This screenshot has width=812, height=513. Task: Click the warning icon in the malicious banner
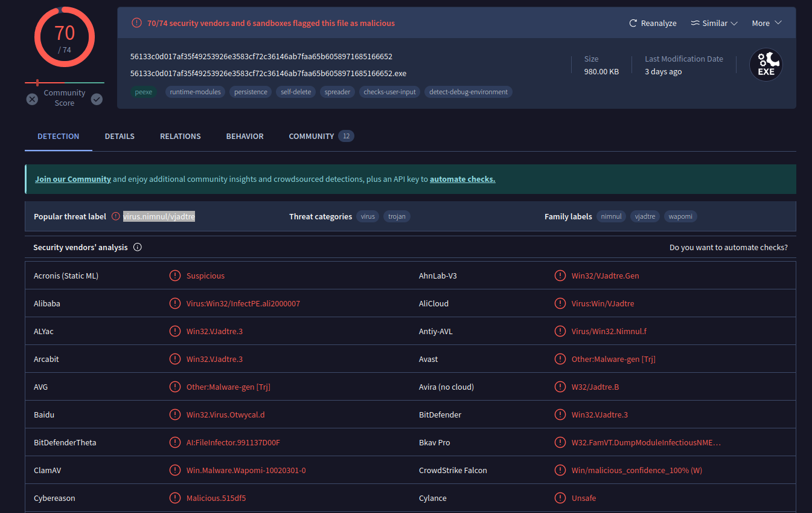point(136,24)
